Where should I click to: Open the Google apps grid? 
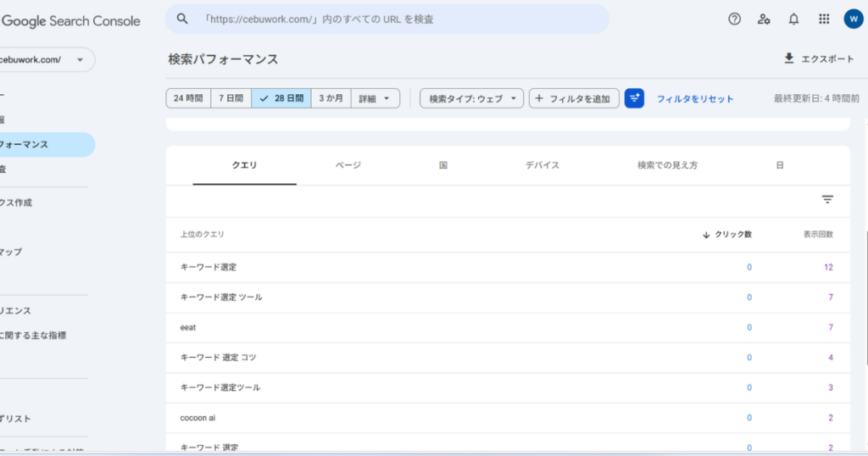pyautogui.click(x=824, y=19)
